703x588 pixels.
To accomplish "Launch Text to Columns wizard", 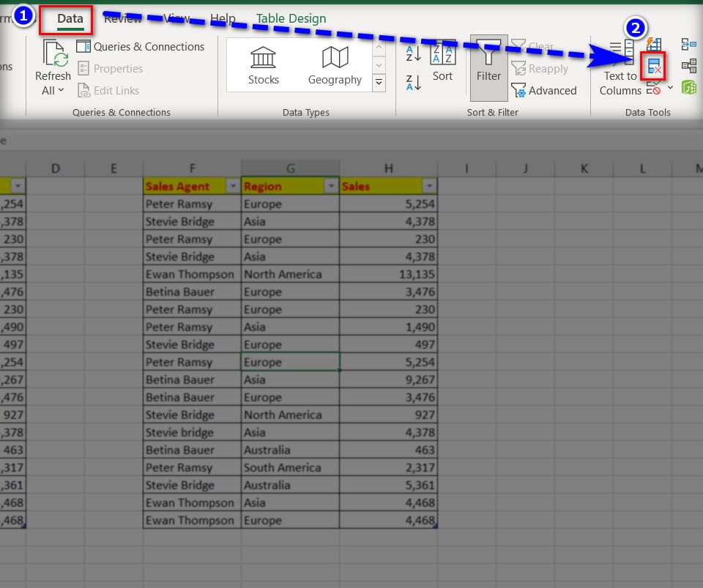I will coord(620,68).
